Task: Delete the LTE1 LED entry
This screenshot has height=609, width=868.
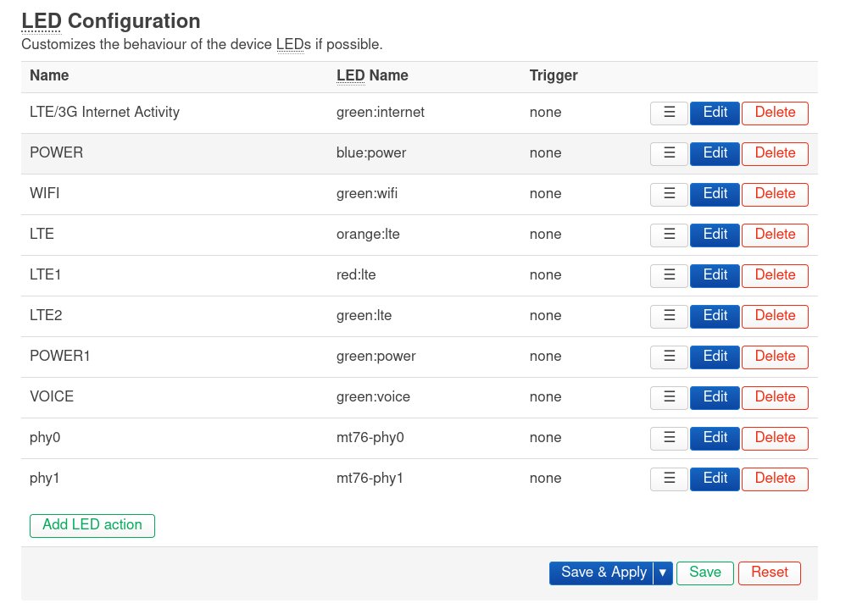Action: [x=775, y=275]
